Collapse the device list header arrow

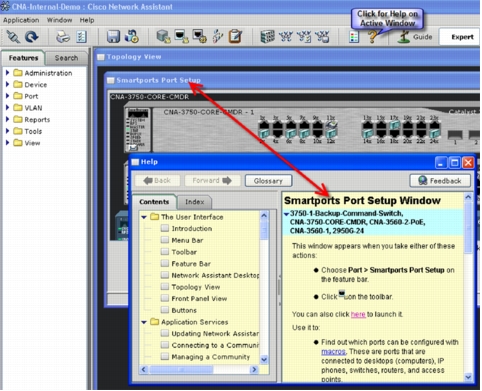(x=286, y=214)
